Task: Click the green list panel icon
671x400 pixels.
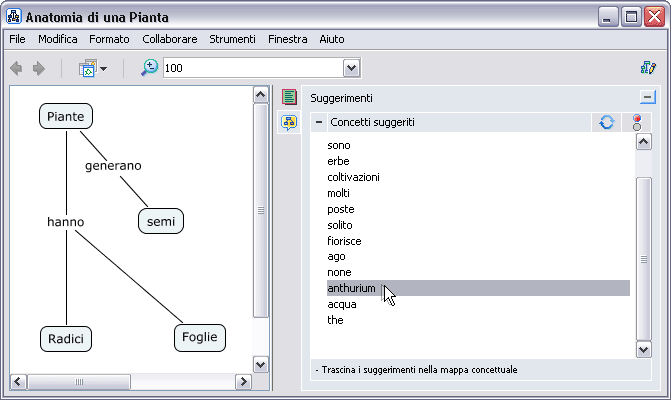Action: 289,97
